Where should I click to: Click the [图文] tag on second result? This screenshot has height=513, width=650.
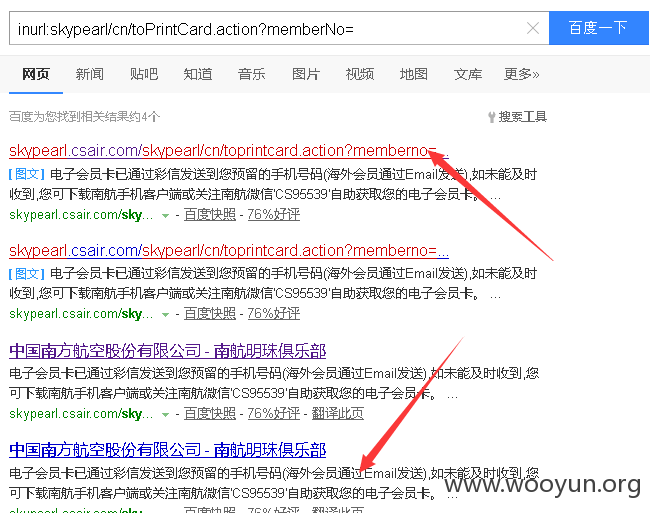pyautogui.click(x=27, y=274)
